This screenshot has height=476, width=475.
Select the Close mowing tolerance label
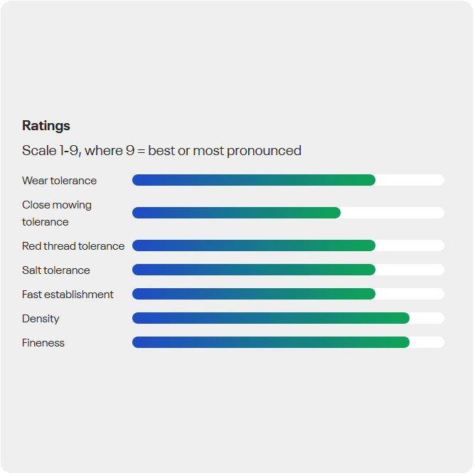(x=56, y=213)
